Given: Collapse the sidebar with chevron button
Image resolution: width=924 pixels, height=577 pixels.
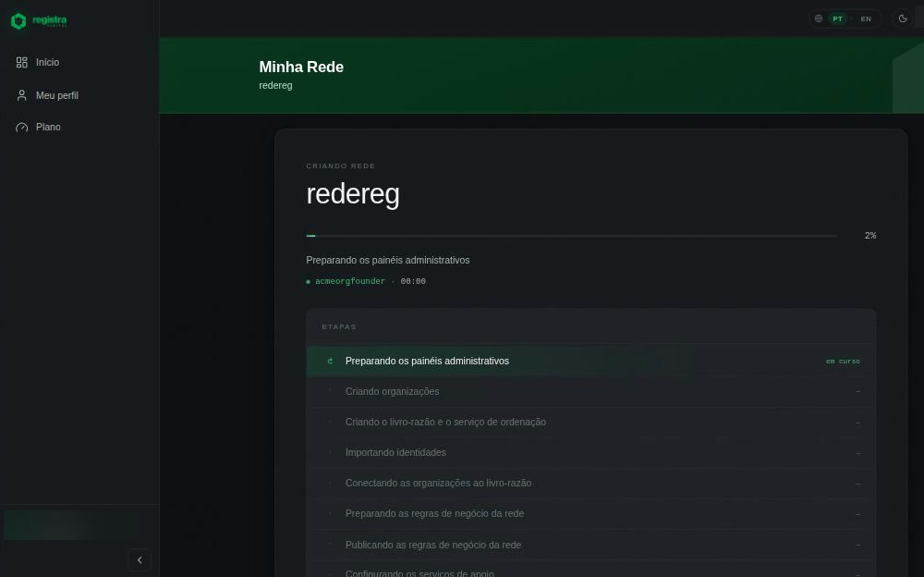Looking at the screenshot, I should tap(140, 559).
